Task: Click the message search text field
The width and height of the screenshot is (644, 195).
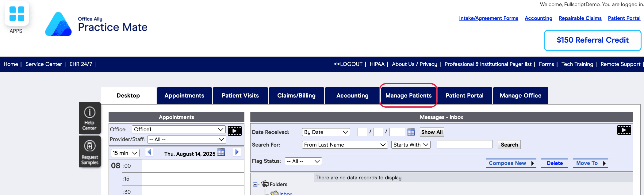Action: click(464, 144)
